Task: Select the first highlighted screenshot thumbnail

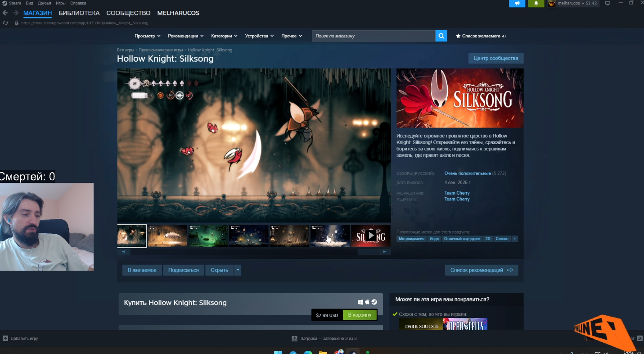Action: click(x=132, y=236)
